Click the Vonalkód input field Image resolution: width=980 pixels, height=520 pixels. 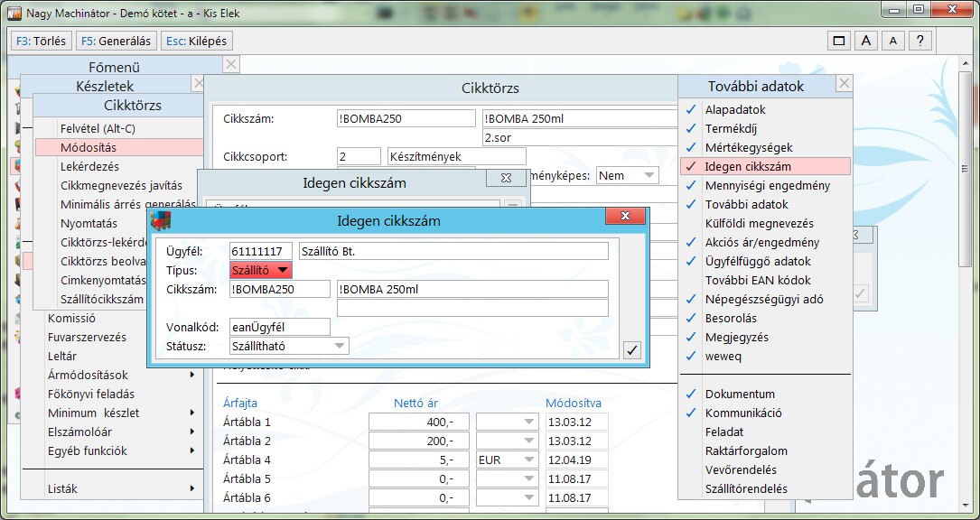[x=280, y=327]
